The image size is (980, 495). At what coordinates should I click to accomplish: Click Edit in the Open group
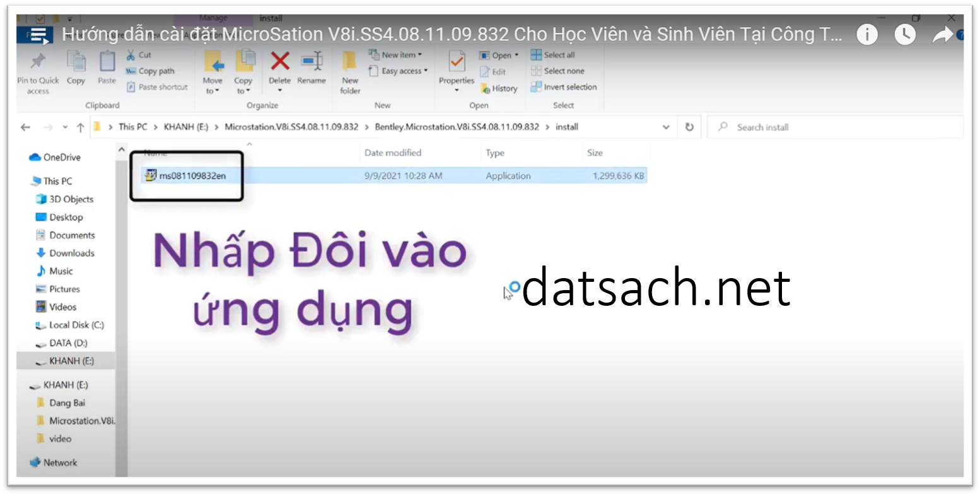click(x=493, y=72)
